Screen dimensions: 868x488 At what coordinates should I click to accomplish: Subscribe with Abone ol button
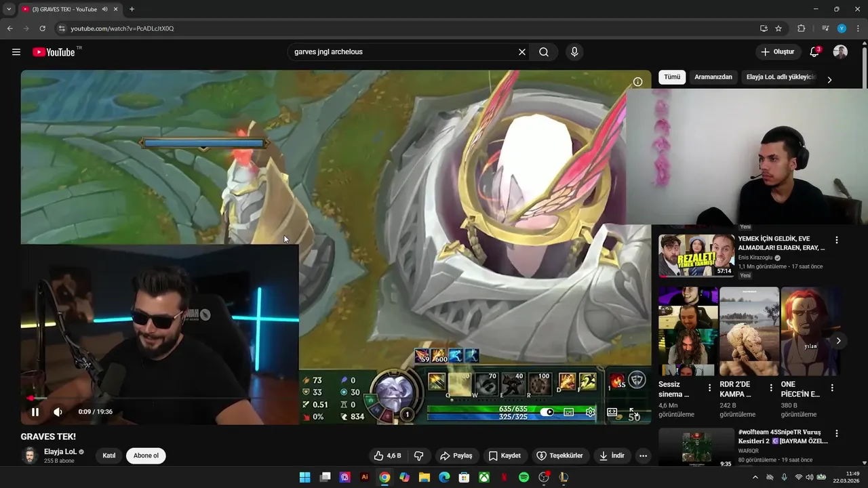tap(146, 455)
